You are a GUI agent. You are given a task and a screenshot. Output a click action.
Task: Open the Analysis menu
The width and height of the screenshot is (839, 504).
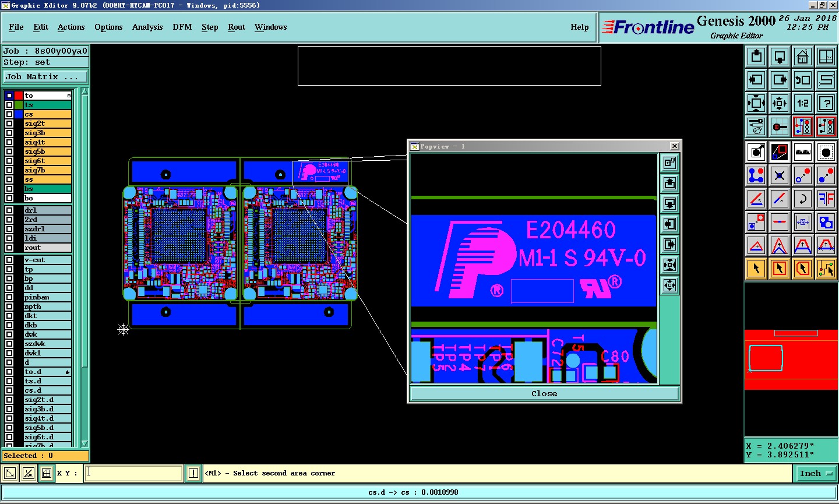point(147,27)
